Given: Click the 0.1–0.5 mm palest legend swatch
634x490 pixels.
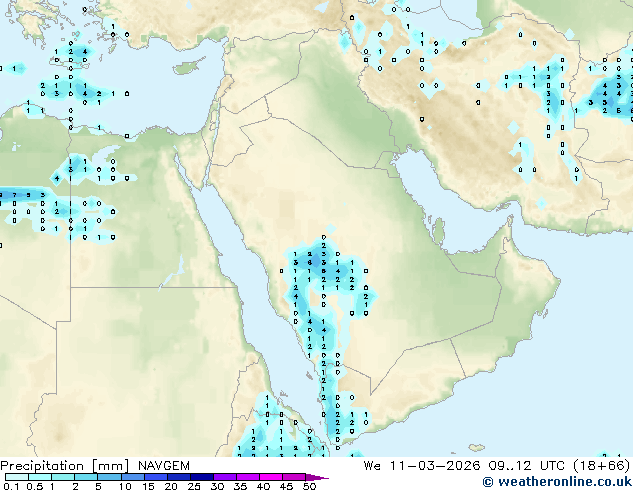Looking at the screenshot, I should coord(17,477).
